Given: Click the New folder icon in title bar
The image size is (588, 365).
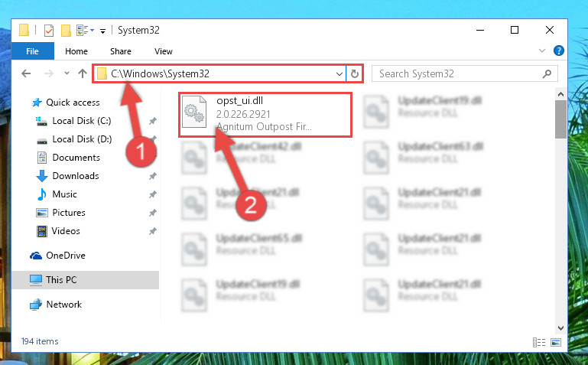Looking at the screenshot, I should click(66, 31).
